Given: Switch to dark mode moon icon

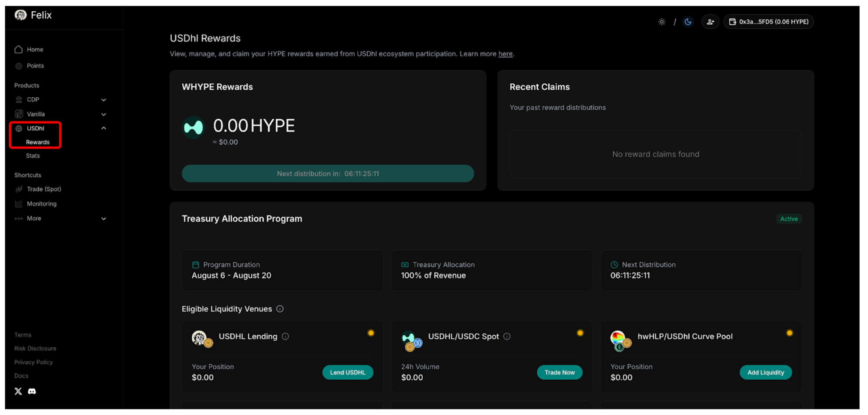Looking at the screenshot, I should (688, 22).
